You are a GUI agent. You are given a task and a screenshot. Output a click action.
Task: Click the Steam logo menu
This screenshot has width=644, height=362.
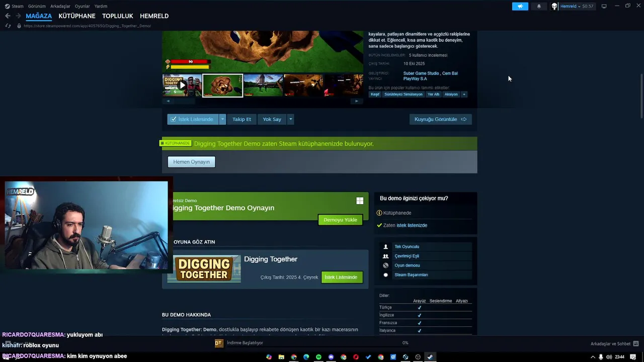[14, 6]
